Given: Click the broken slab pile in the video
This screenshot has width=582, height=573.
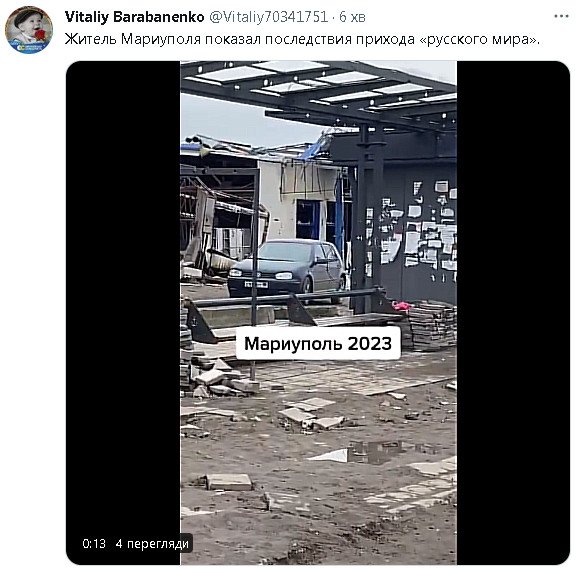Looking at the screenshot, I should coord(219,379).
